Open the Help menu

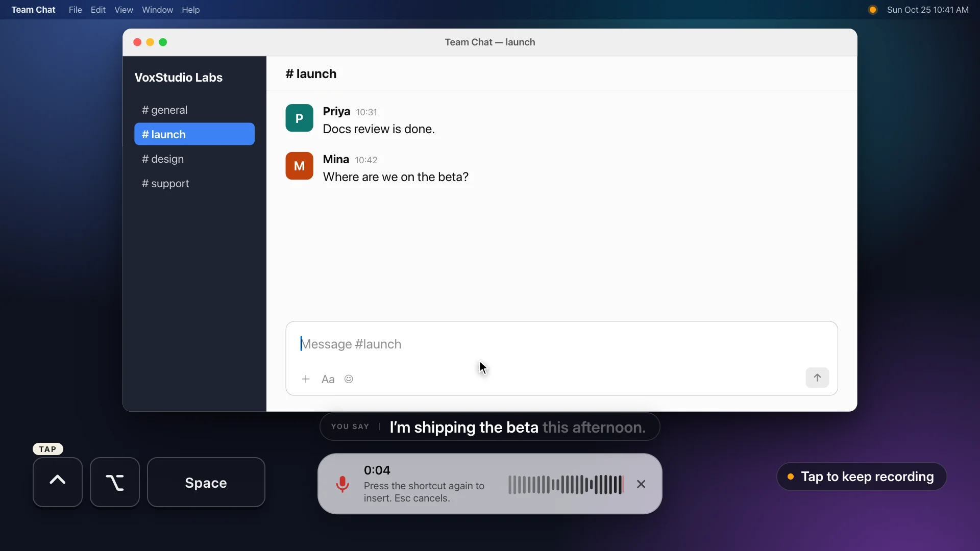click(x=190, y=10)
